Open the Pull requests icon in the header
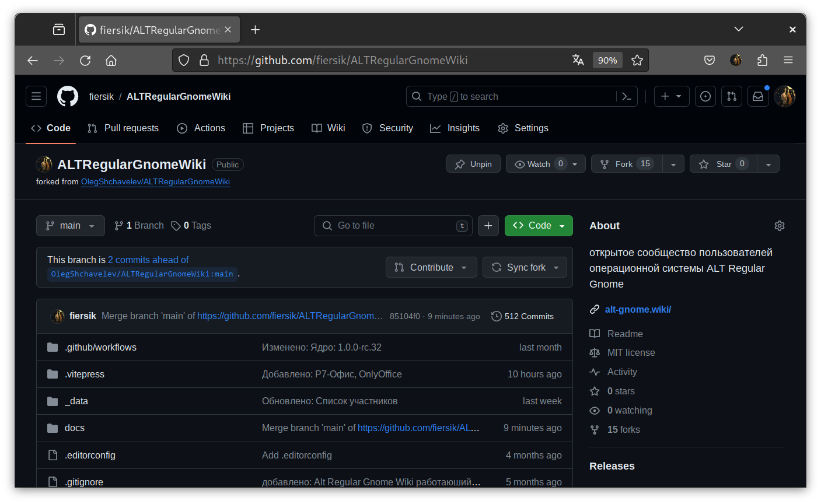This screenshot has height=504, width=821. pos(732,96)
